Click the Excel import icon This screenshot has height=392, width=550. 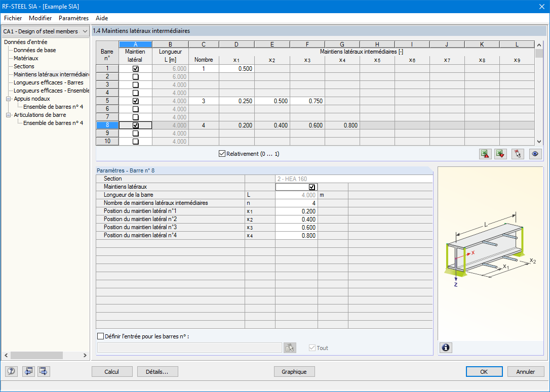500,154
